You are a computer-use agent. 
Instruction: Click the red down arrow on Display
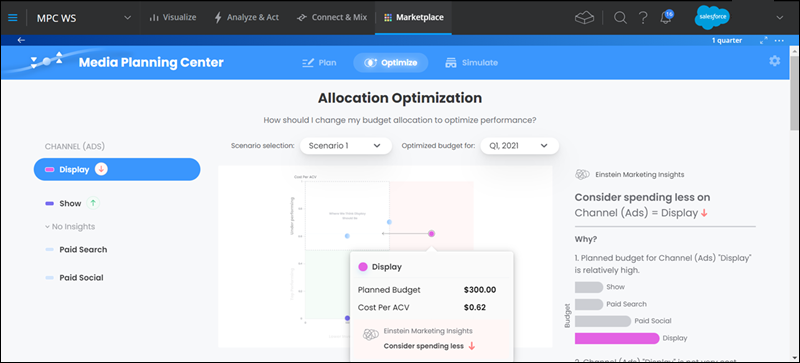coord(101,170)
